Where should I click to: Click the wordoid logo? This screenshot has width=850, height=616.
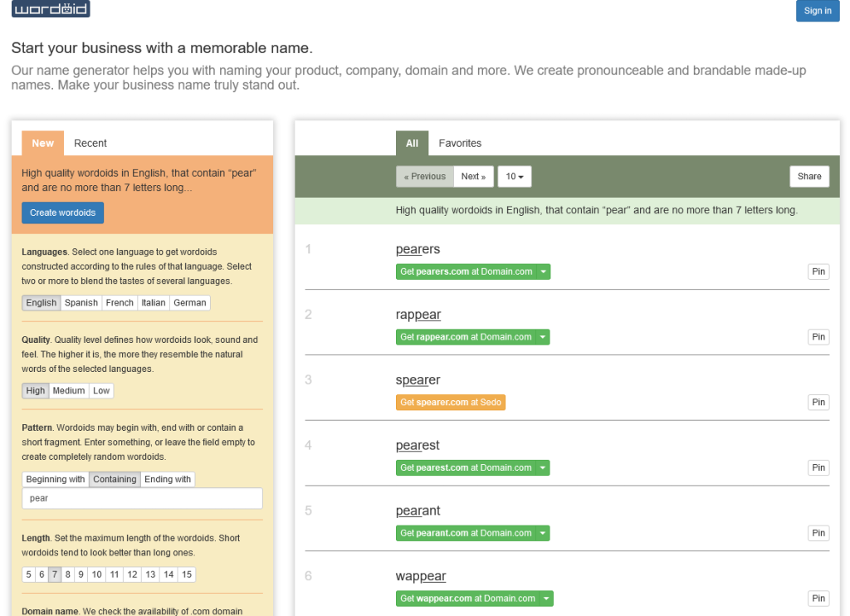tap(51, 8)
